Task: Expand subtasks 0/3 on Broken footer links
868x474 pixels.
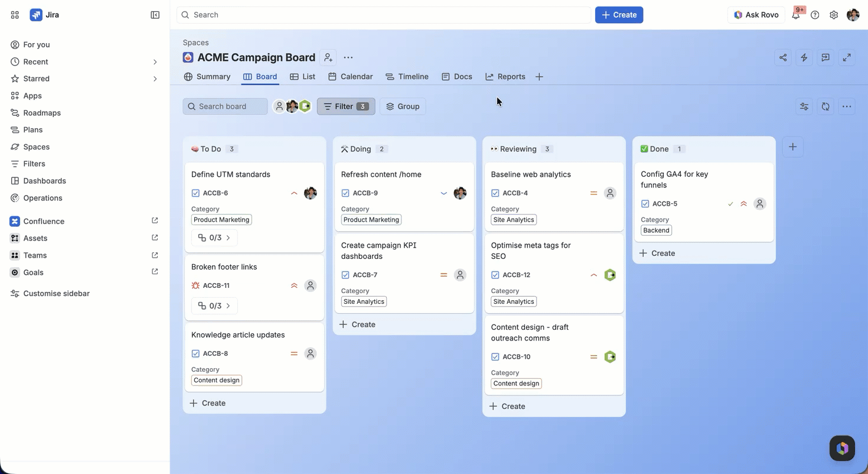Action: (214, 306)
